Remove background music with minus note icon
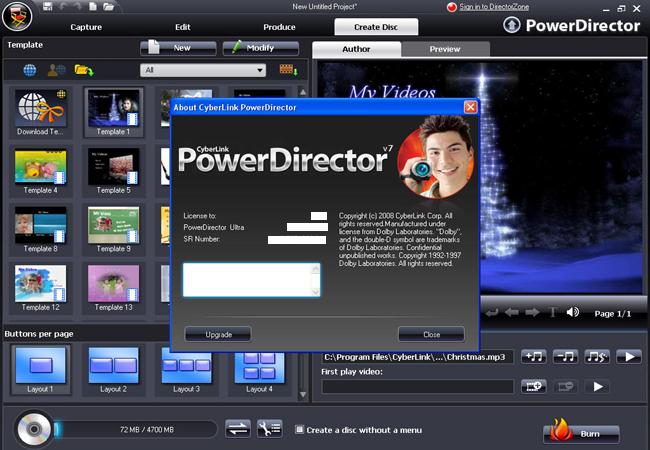Viewport: 650px width, 450px height. 565,357
